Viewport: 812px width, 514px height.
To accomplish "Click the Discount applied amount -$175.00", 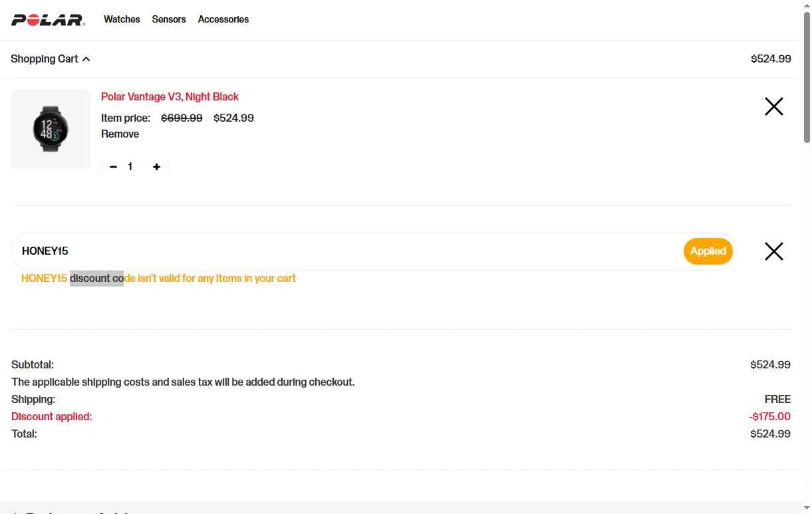I will pos(769,416).
